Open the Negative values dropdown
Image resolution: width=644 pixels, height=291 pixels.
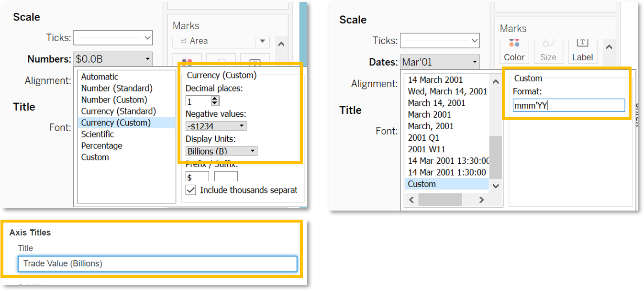pyautogui.click(x=216, y=126)
